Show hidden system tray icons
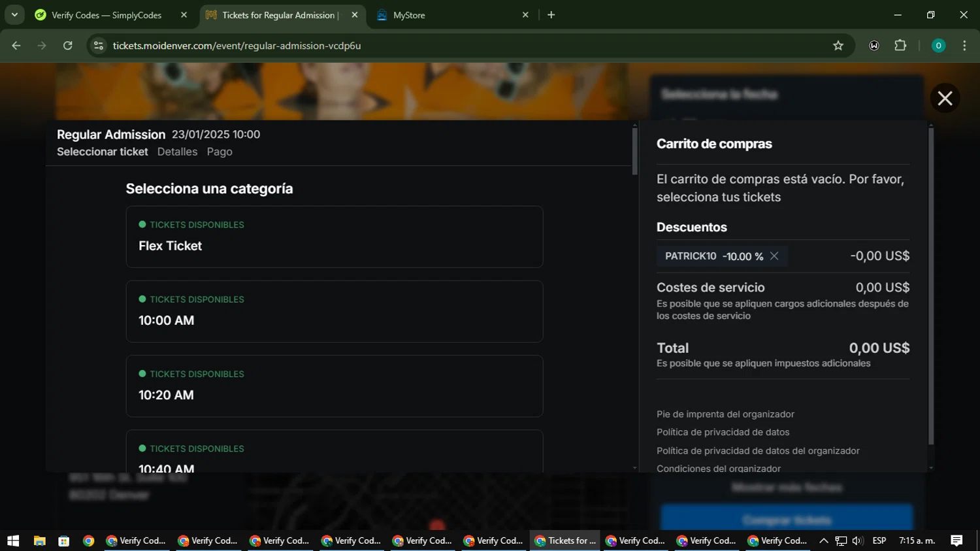This screenshot has height=551, width=980. (x=824, y=541)
